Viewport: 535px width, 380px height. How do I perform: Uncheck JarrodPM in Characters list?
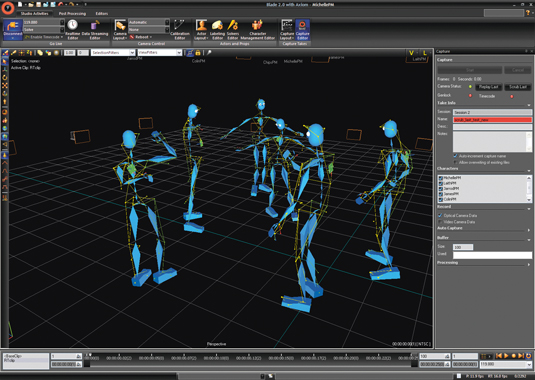pyautogui.click(x=440, y=189)
